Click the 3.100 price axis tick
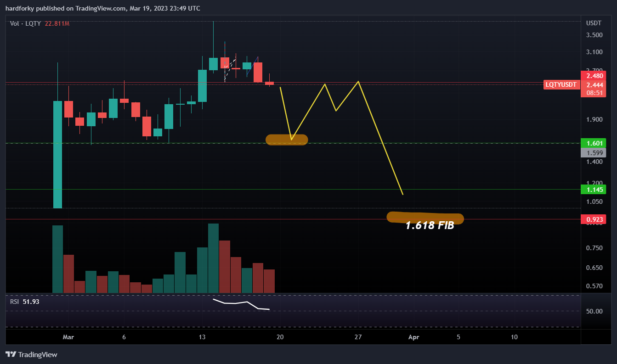 (594, 52)
